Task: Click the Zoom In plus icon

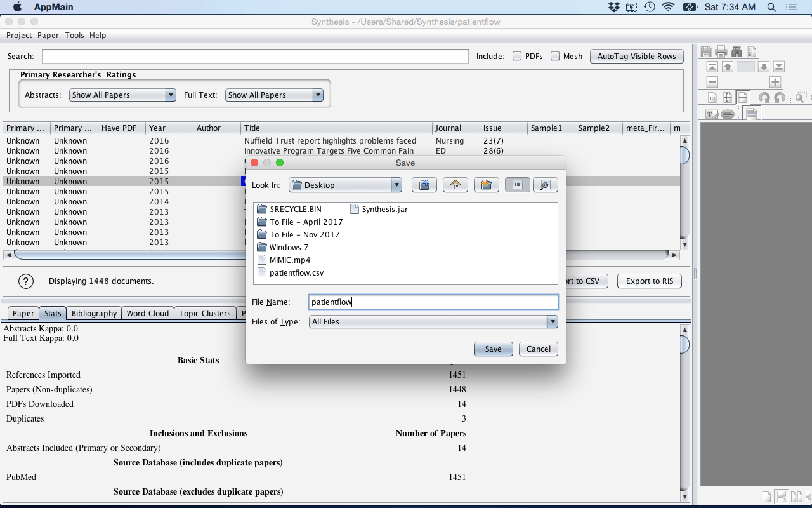Action: pos(775,82)
